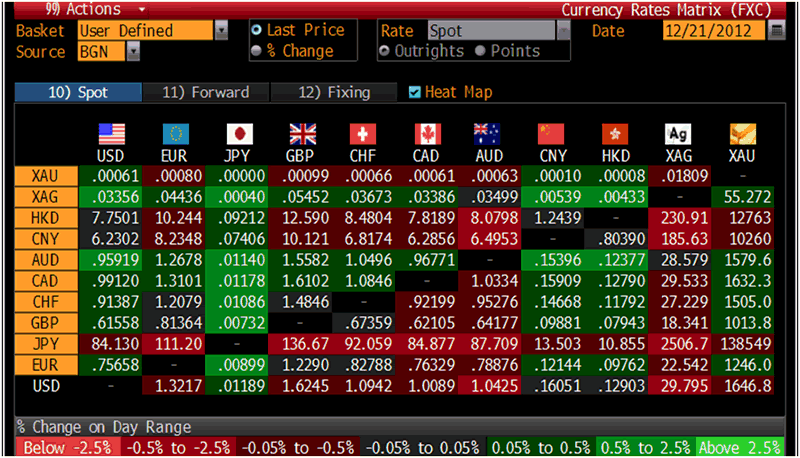The image size is (800, 458).
Task: Expand the Basket User Defined dropdown
Action: [x=221, y=31]
